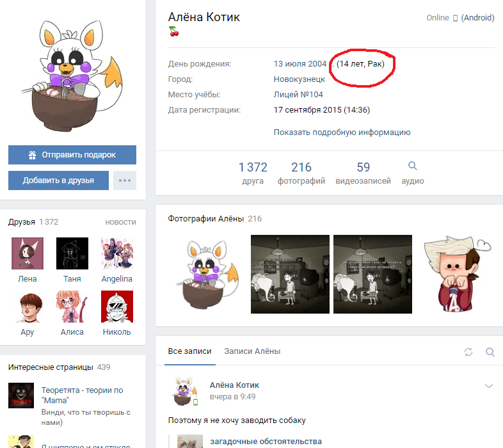
Task: Click the wall search magnifier icon
Action: coord(490,352)
